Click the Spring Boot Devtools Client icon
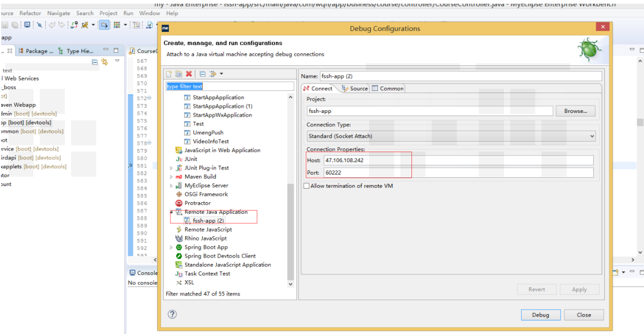Screen dimensions: 644x334 point(179,256)
